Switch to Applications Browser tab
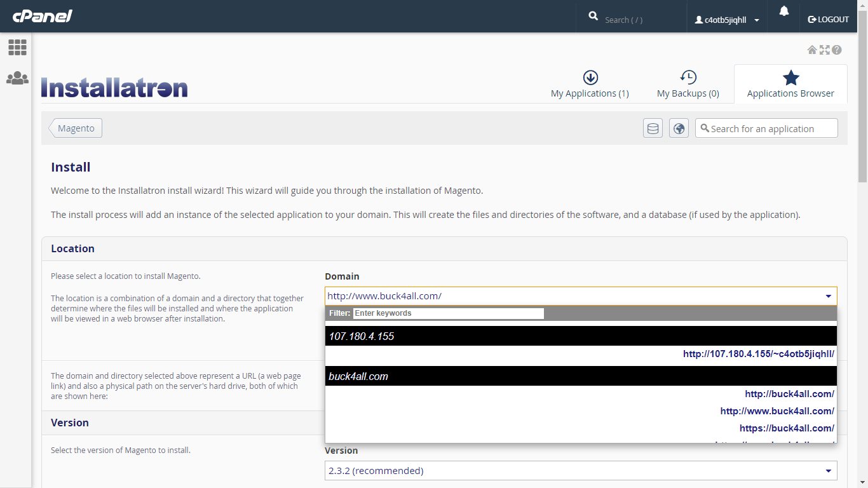 coord(790,84)
